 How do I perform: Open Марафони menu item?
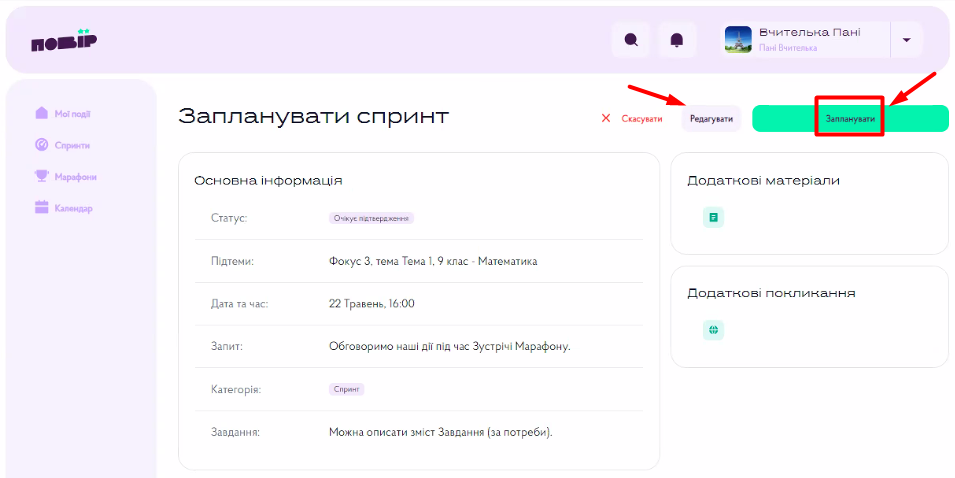click(76, 177)
